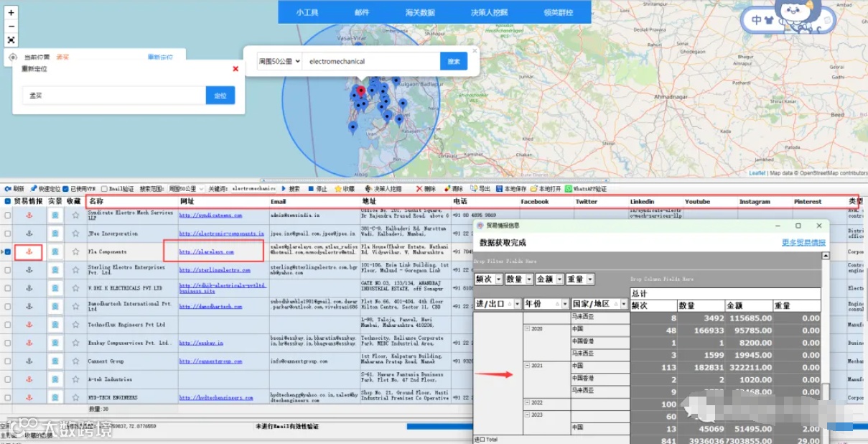This screenshot has height=444, width=868.
Task: Tick the checkbox for Sterling Electro Enterprises row
Action: click(8, 270)
